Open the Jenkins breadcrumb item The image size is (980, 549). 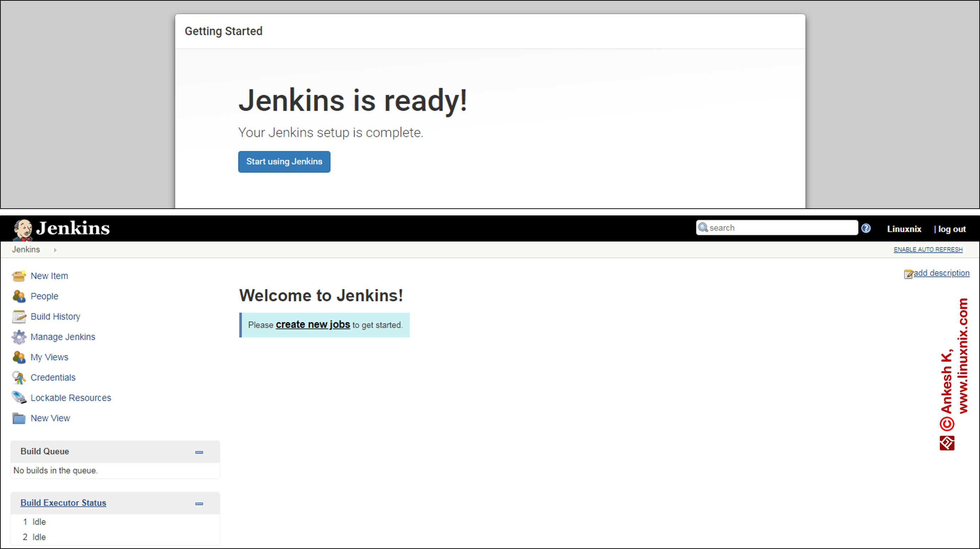click(x=26, y=249)
